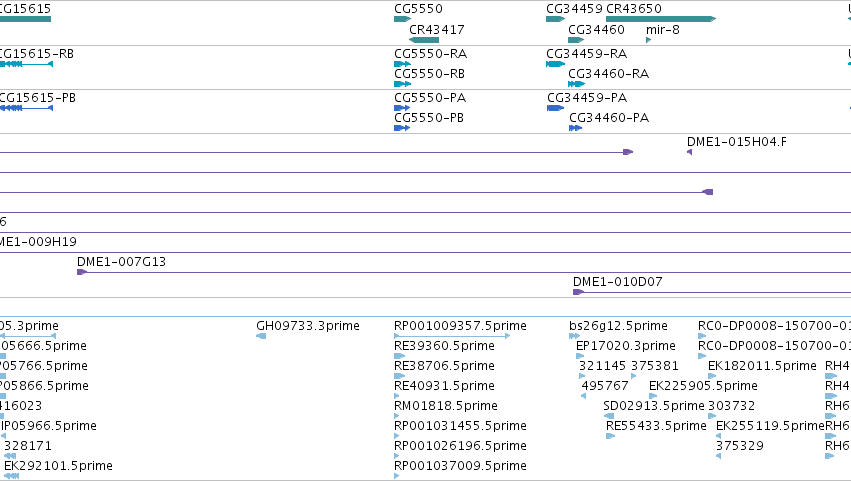Click the SD02913.5prime EST glyph
The width and height of the screenshot is (851, 481).
pos(609,416)
